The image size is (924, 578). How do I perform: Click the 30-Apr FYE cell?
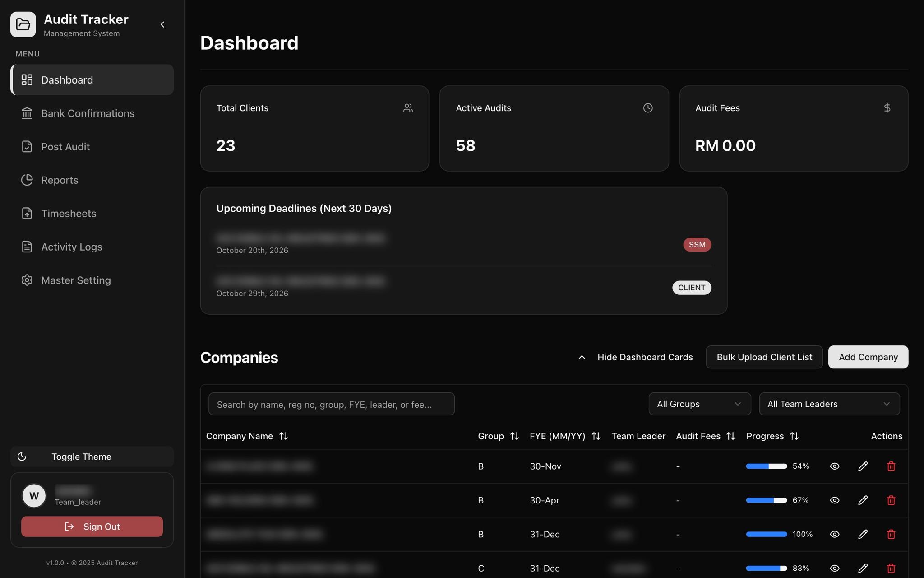[x=545, y=500]
